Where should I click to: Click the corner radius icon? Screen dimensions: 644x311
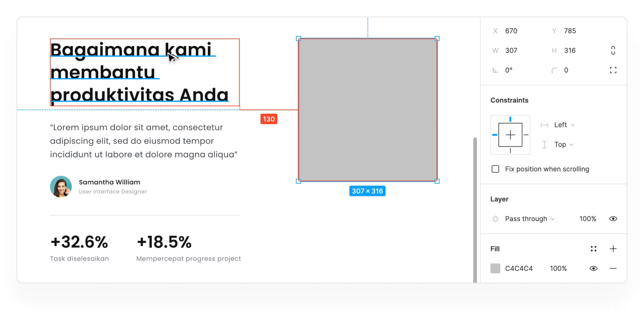(554, 70)
